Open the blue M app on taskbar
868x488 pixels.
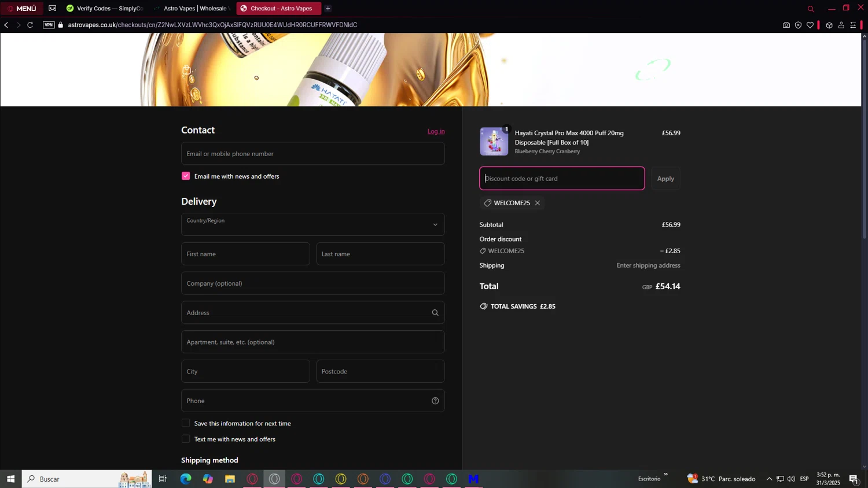coord(474,479)
